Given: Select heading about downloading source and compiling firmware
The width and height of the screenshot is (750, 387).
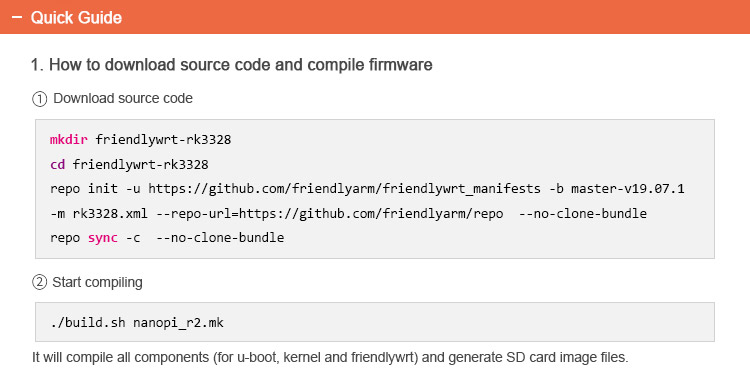Looking at the screenshot, I should [x=232, y=65].
